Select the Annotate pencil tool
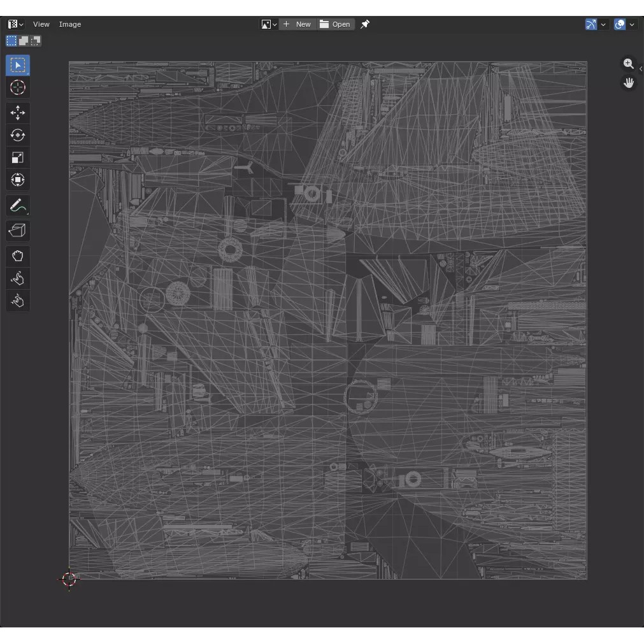 pyautogui.click(x=18, y=206)
